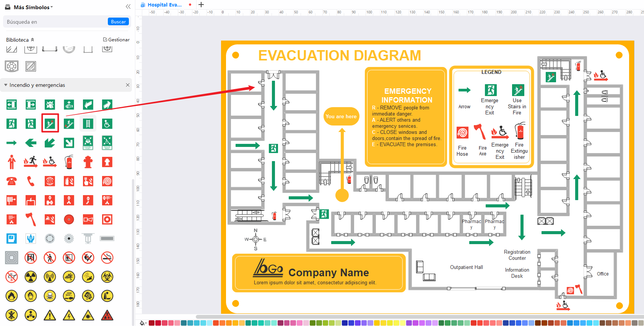Select the red fire axe symbol
644x326 pixels.
[x=31, y=219]
